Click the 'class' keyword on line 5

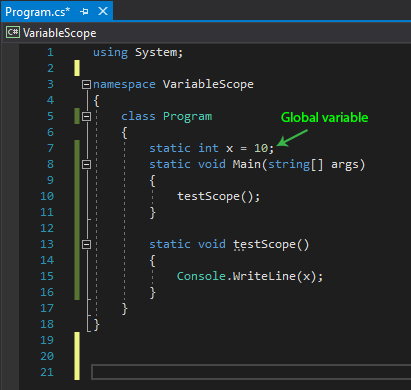coord(138,116)
